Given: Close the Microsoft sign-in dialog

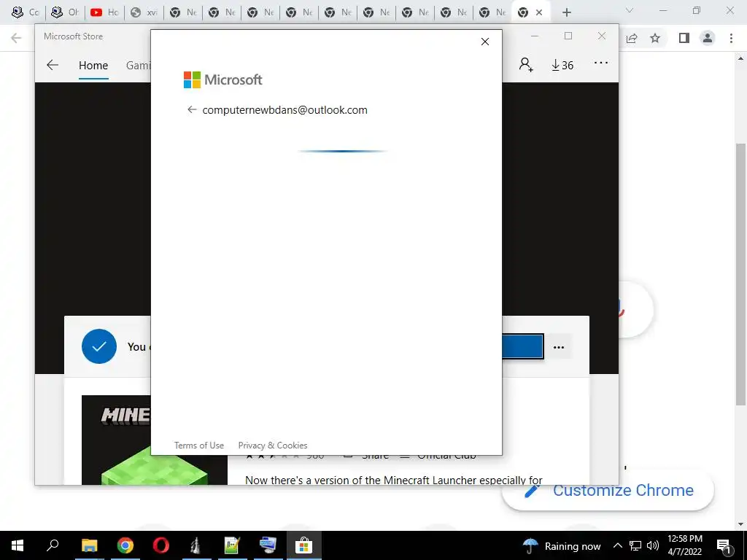Looking at the screenshot, I should coord(485,42).
